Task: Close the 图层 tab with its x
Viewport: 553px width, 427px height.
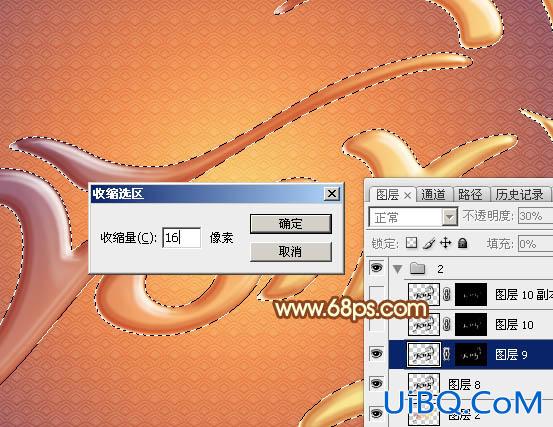Action: [407, 195]
